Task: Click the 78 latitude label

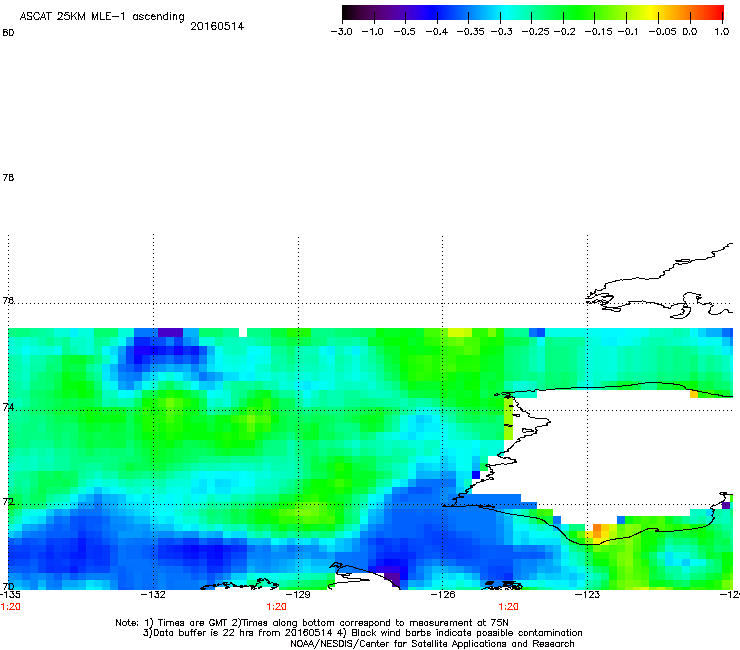Action: coord(8,177)
